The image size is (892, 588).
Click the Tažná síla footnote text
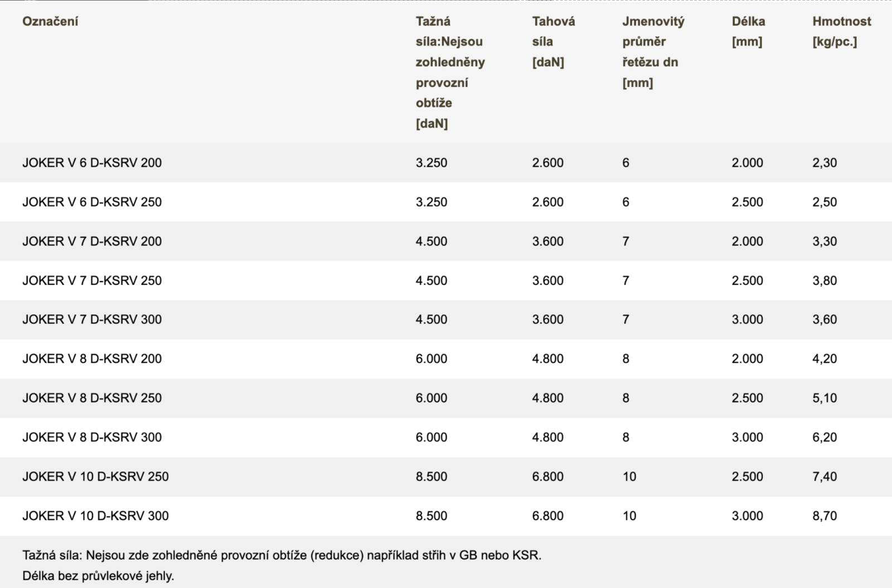(x=282, y=555)
